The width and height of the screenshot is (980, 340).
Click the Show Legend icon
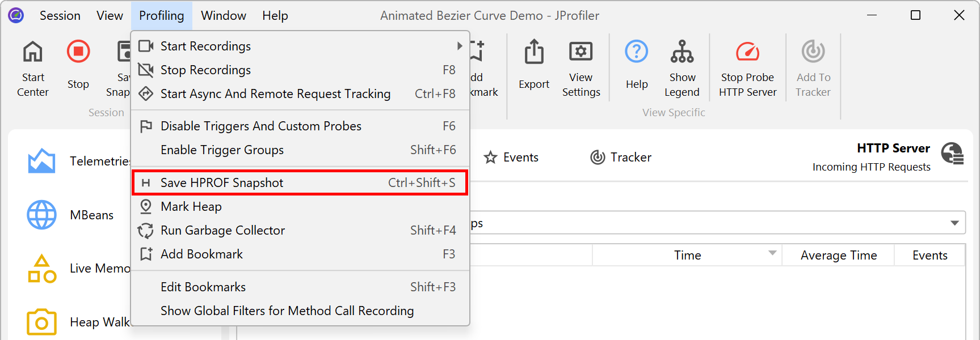coord(682,52)
